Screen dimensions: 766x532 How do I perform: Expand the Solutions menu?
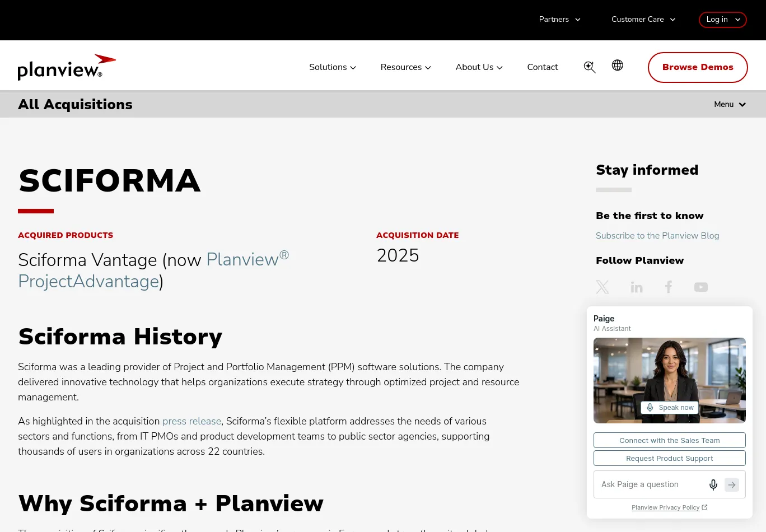[333, 67]
